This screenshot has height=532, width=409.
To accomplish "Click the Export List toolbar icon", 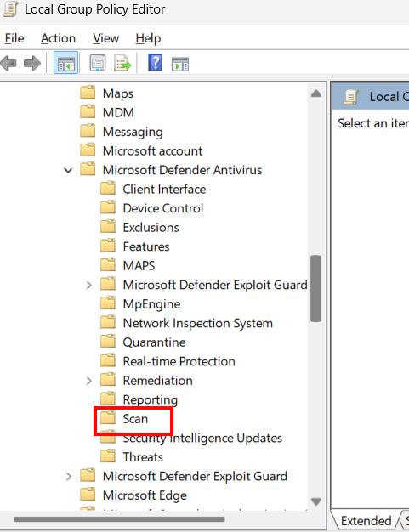I will 122,63.
